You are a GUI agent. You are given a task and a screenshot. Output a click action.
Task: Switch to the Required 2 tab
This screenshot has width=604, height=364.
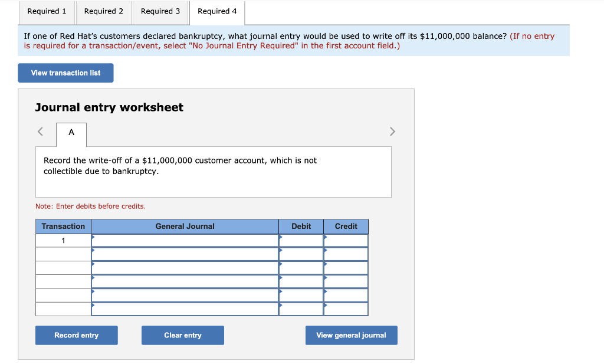click(x=103, y=11)
